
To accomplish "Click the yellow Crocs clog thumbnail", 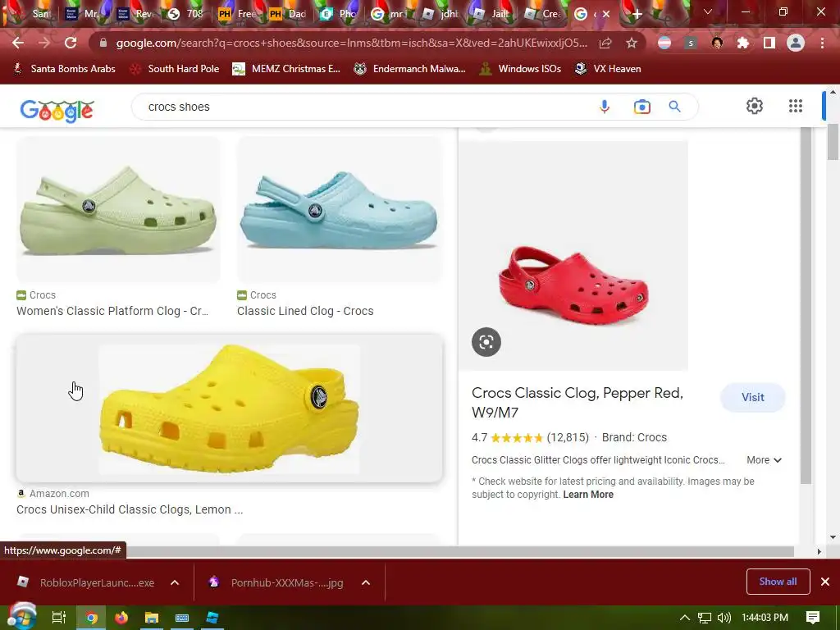I will point(230,409).
